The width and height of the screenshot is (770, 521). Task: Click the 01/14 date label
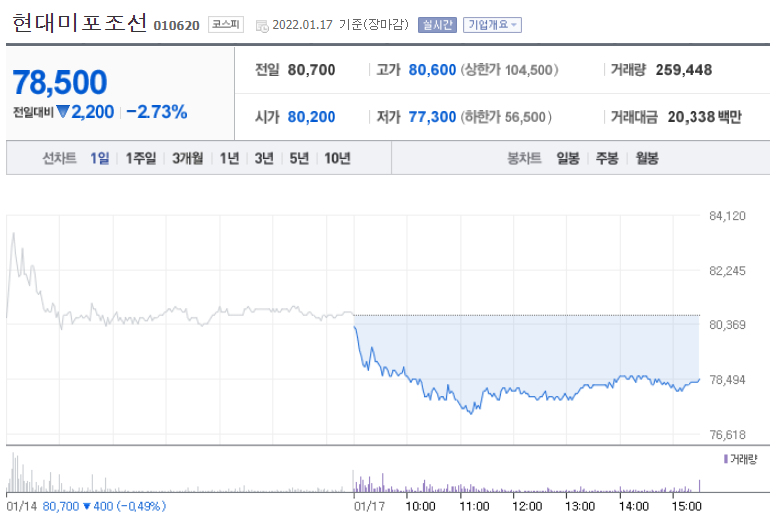pos(22,506)
